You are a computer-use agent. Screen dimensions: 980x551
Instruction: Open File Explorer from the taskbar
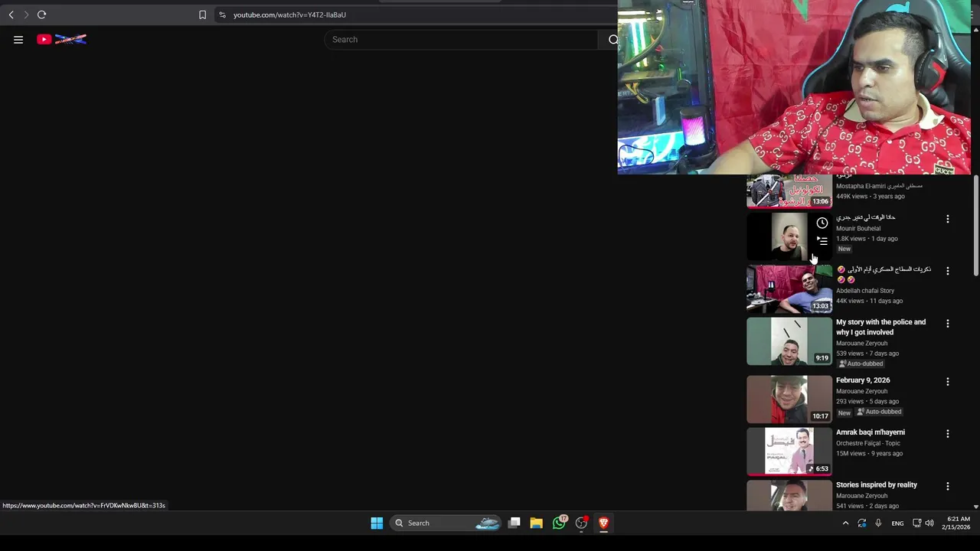tap(536, 523)
